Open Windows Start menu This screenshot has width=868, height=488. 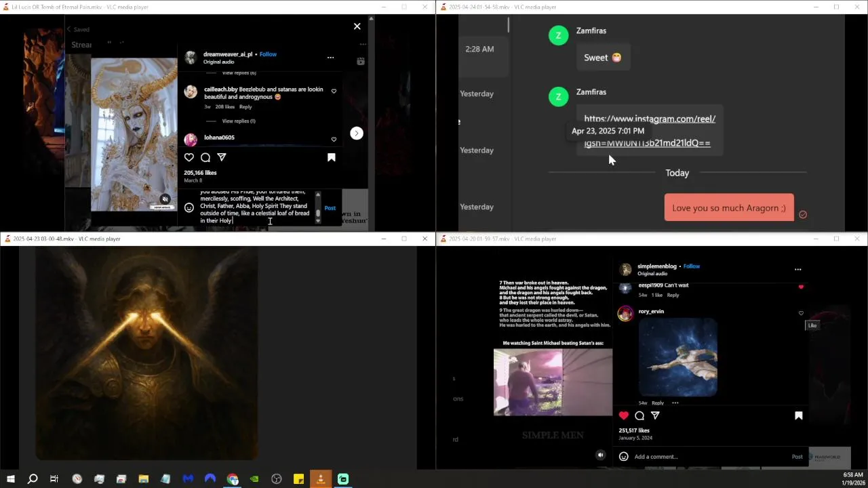tap(10, 479)
